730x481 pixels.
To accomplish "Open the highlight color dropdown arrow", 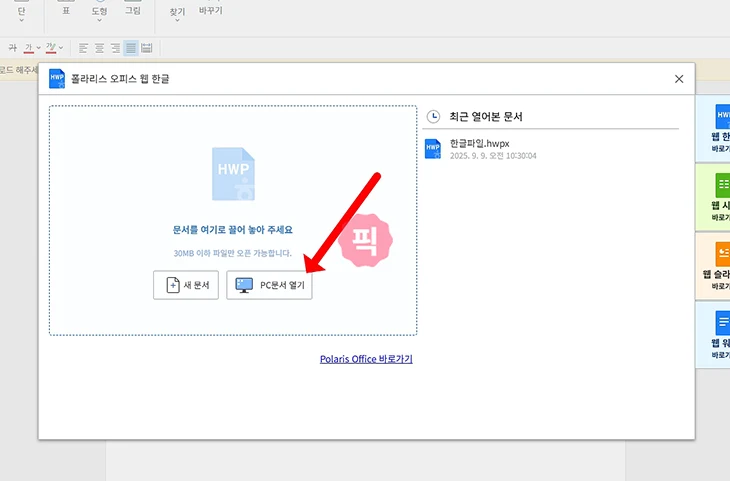I will [x=61, y=47].
